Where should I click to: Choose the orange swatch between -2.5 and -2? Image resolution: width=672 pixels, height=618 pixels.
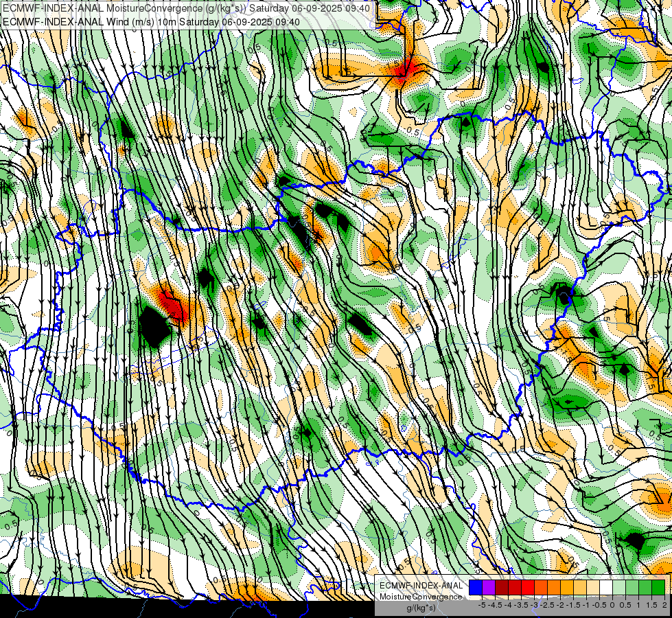point(554,587)
